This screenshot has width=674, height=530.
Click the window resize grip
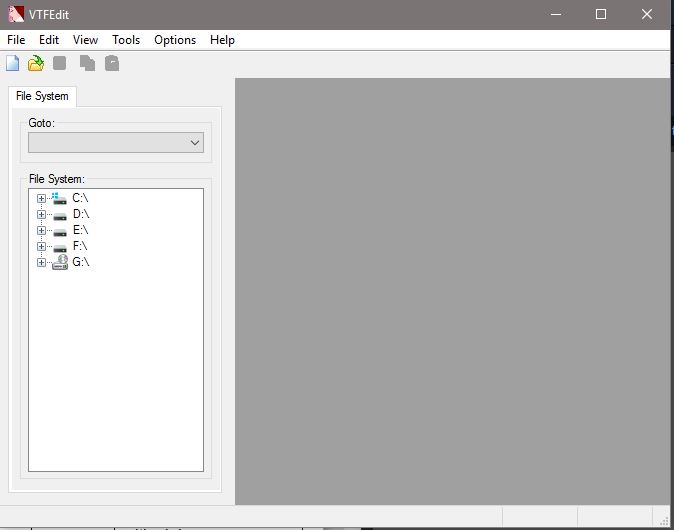[x=664, y=521]
